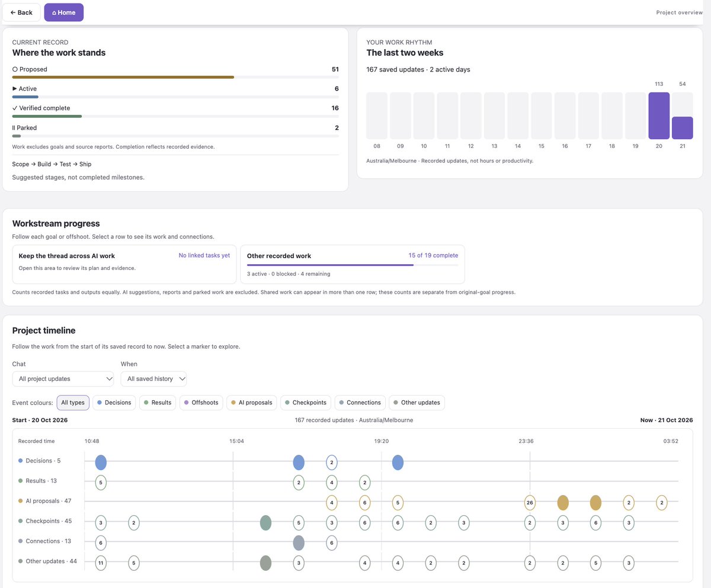
Task: Click the No linked tasks yet label
Action: [204, 256]
